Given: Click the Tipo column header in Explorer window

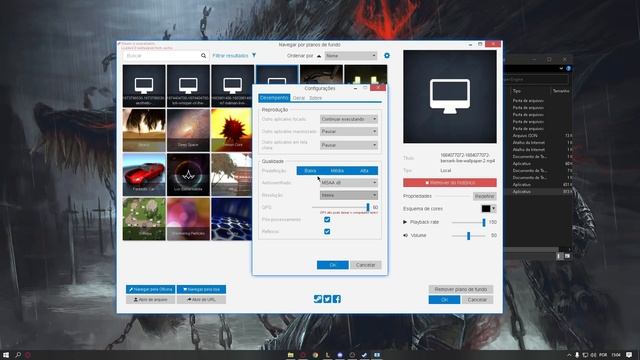Looking at the screenshot, I should [x=517, y=91].
